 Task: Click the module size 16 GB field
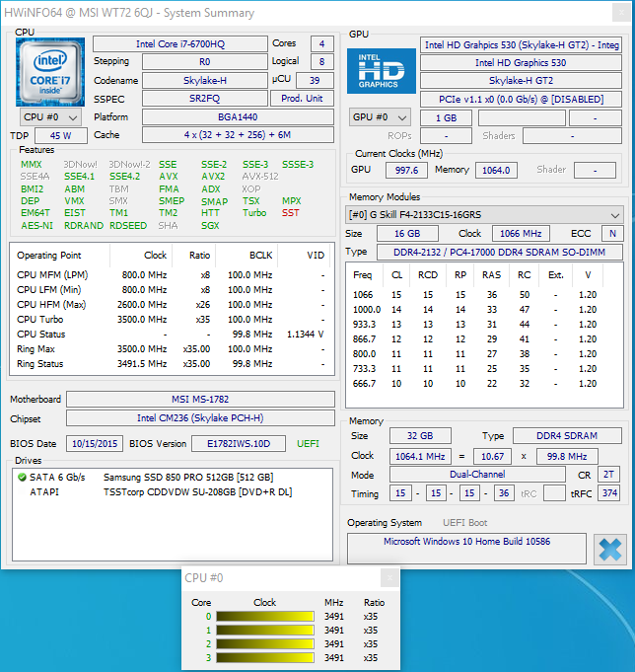pyautogui.click(x=407, y=234)
